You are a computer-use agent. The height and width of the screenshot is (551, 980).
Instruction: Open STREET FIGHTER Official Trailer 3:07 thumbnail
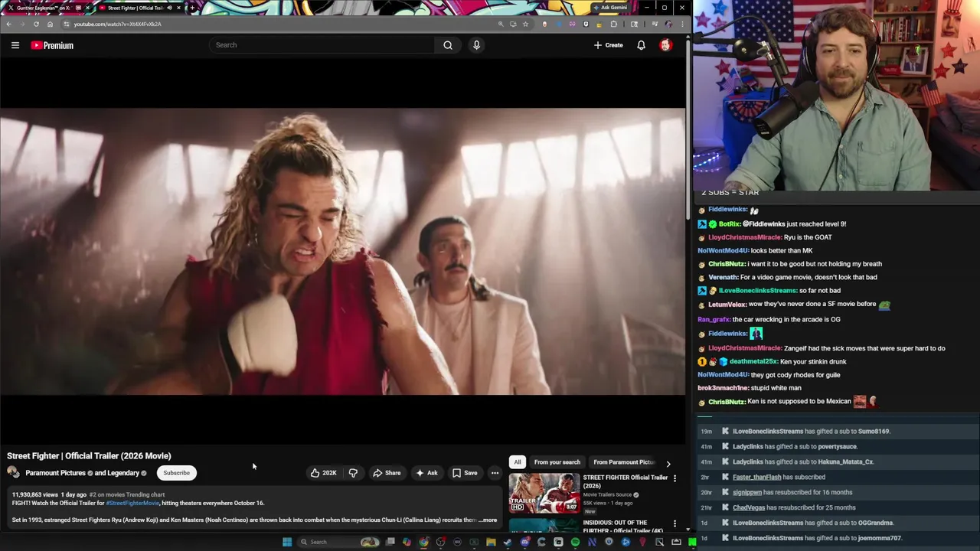point(544,493)
